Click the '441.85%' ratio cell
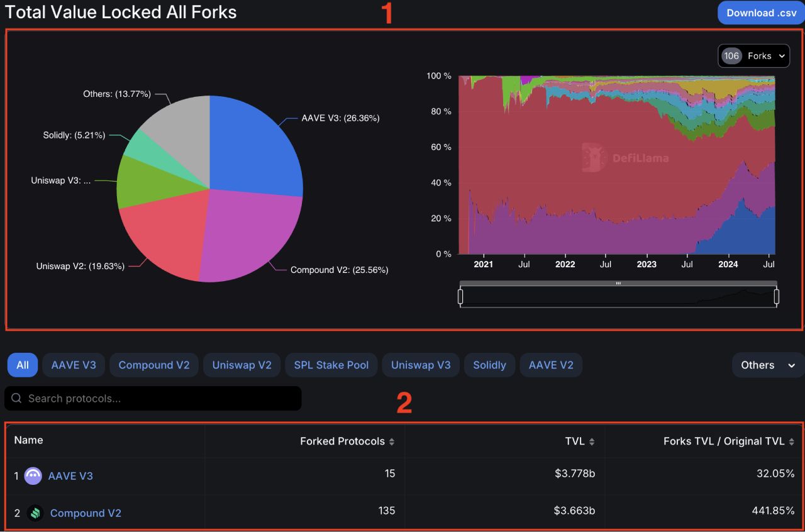This screenshot has width=805, height=532. [773, 511]
